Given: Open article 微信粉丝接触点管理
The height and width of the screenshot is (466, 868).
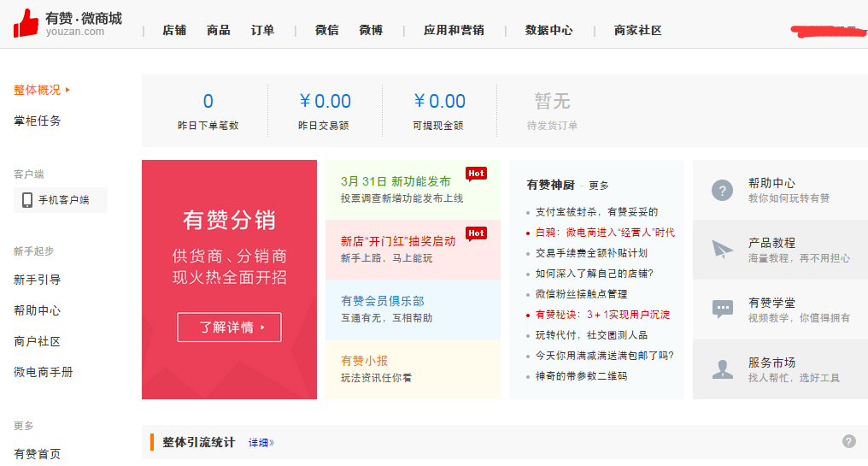Looking at the screenshot, I should (x=581, y=293).
